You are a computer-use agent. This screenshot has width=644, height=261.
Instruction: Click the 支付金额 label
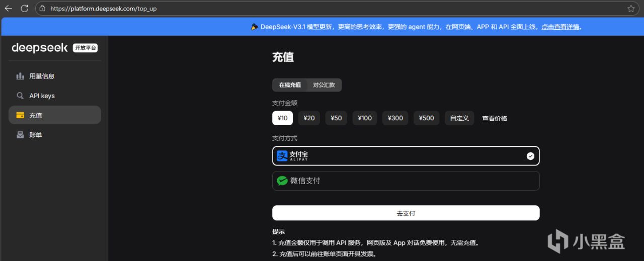click(x=285, y=103)
